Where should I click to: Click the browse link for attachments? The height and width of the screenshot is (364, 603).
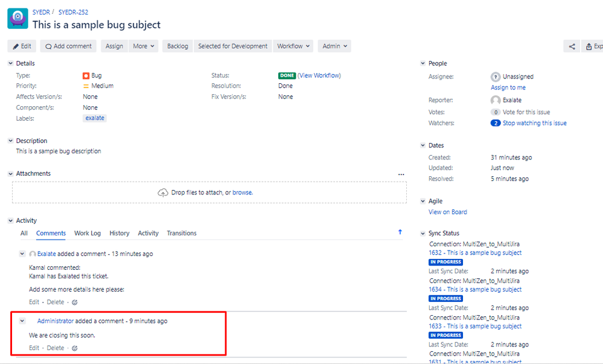[x=242, y=193]
